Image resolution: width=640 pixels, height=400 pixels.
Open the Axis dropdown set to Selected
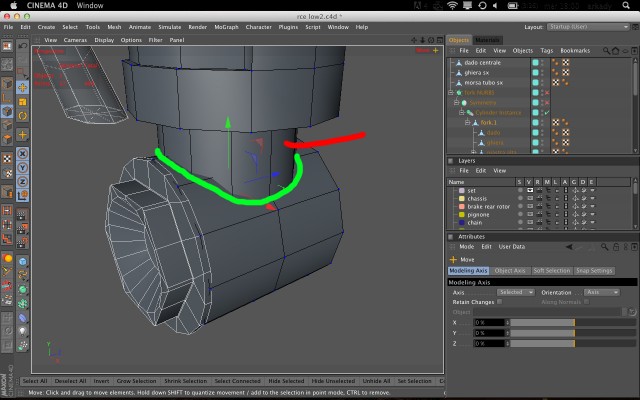(x=516, y=292)
